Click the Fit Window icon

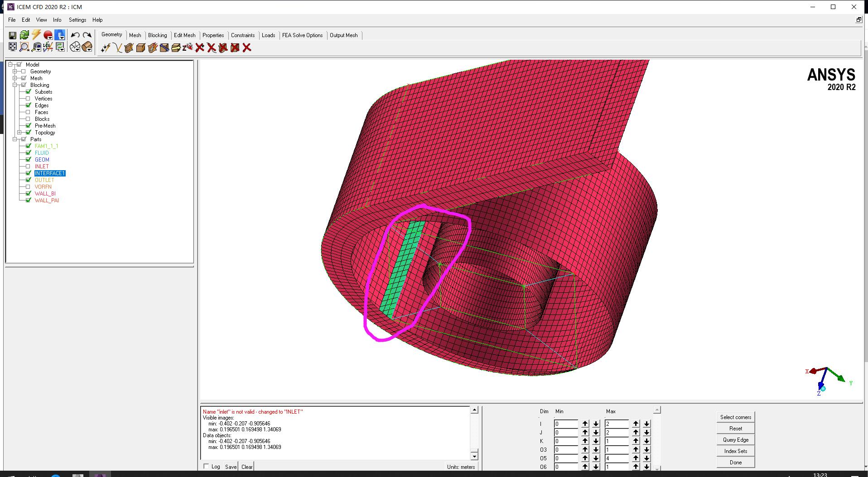pos(13,47)
